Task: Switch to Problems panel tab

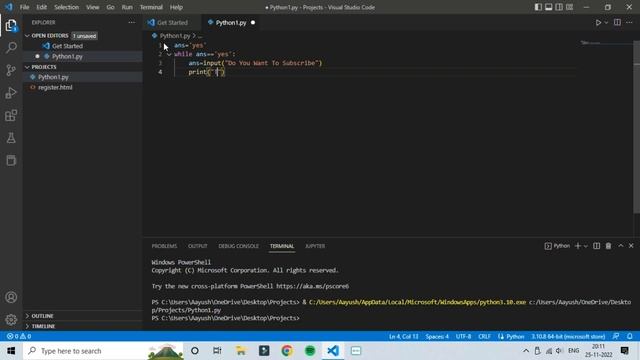Action: tap(164, 246)
